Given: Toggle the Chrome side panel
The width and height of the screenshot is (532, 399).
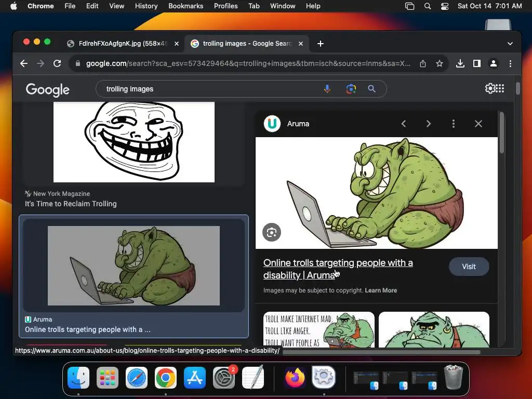Looking at the screenshot, I should [477, 63].
